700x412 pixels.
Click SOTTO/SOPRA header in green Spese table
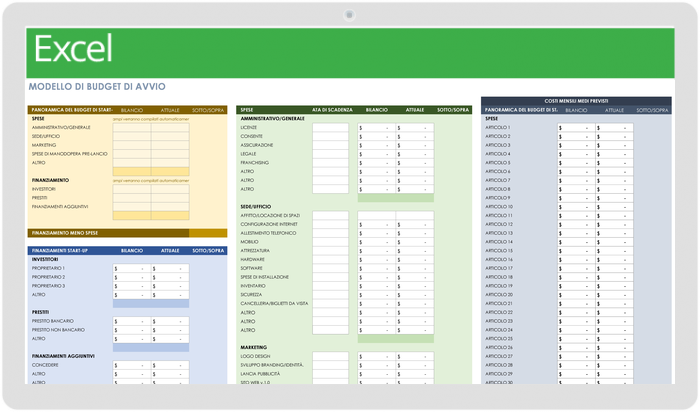[x=453, y=110]
